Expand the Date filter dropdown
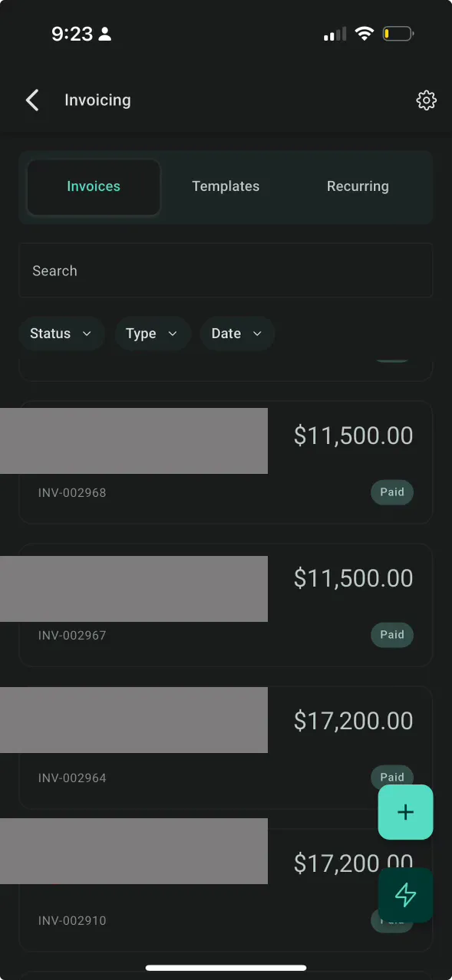Image resolution: width=452 pixels, height=980 pixels. [237, 334]
